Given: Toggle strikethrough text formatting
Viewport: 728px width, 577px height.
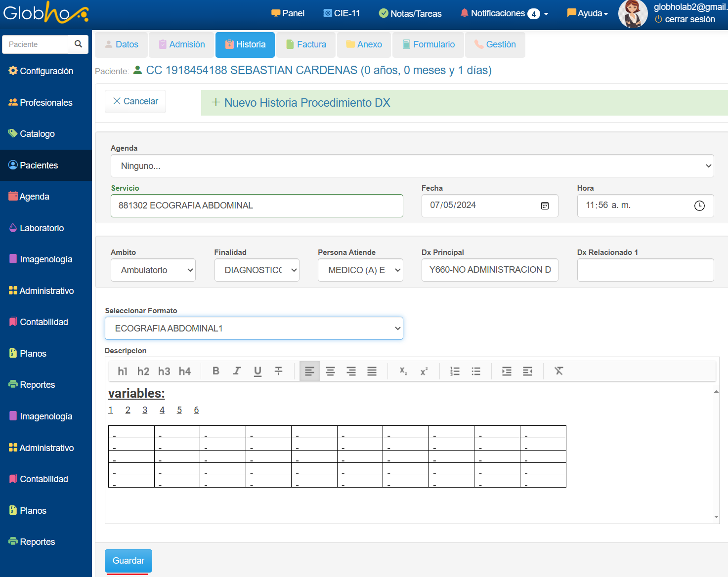Looking at the screenshot, I should point(279,371).
